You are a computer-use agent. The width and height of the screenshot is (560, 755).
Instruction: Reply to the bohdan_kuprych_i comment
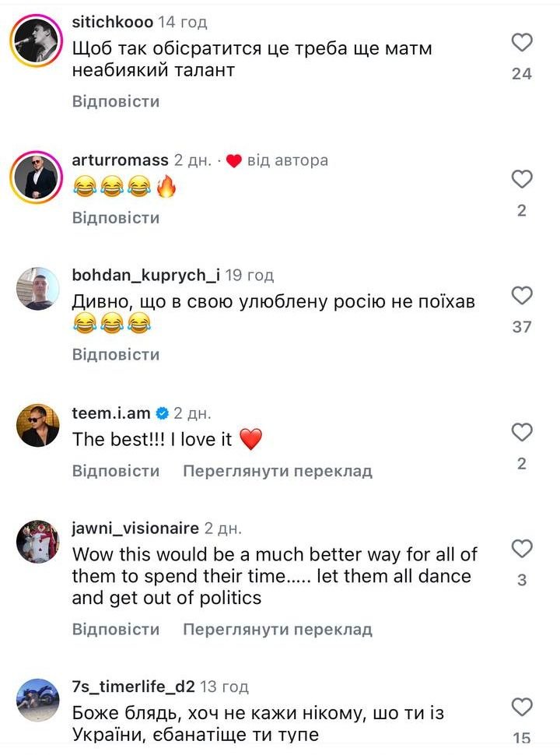(x=115, y=354)
